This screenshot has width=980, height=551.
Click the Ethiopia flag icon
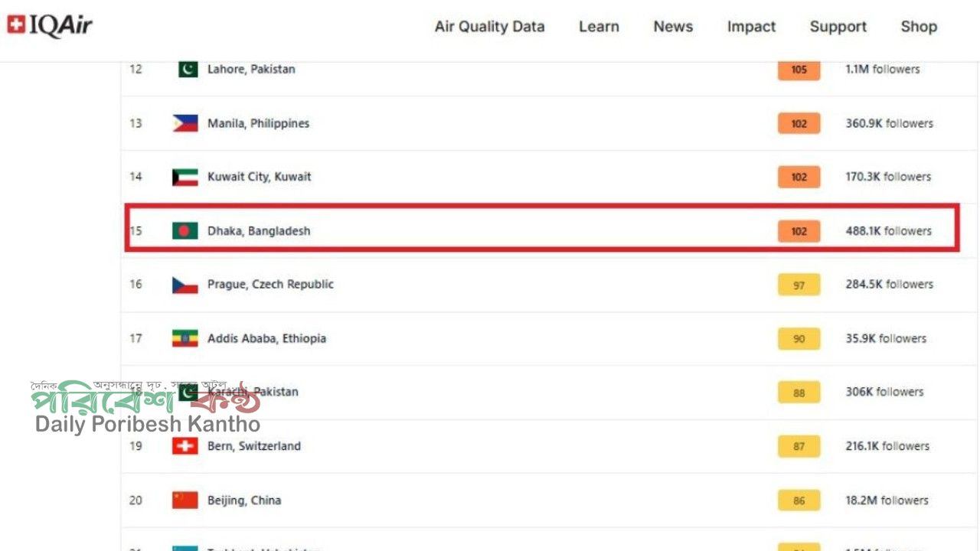(185, 338)
